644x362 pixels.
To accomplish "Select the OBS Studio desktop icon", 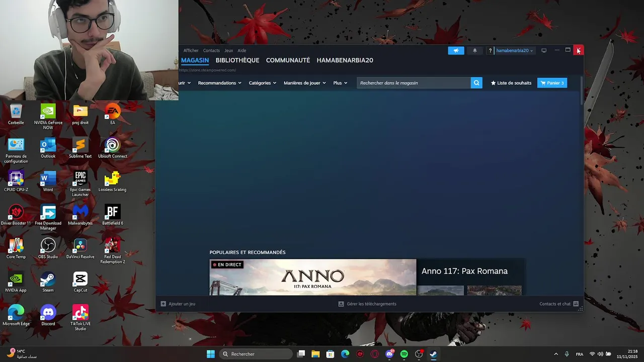I will (48, 249).
